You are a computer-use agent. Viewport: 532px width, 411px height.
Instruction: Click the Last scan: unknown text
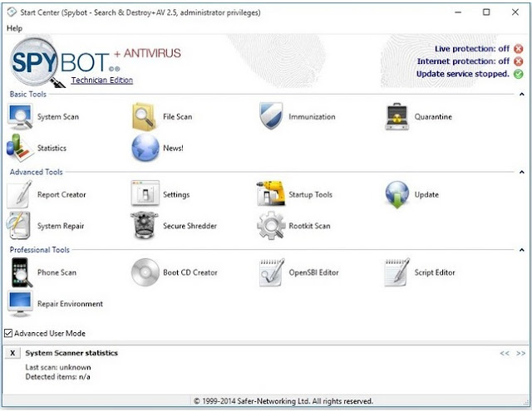point(58,367)
